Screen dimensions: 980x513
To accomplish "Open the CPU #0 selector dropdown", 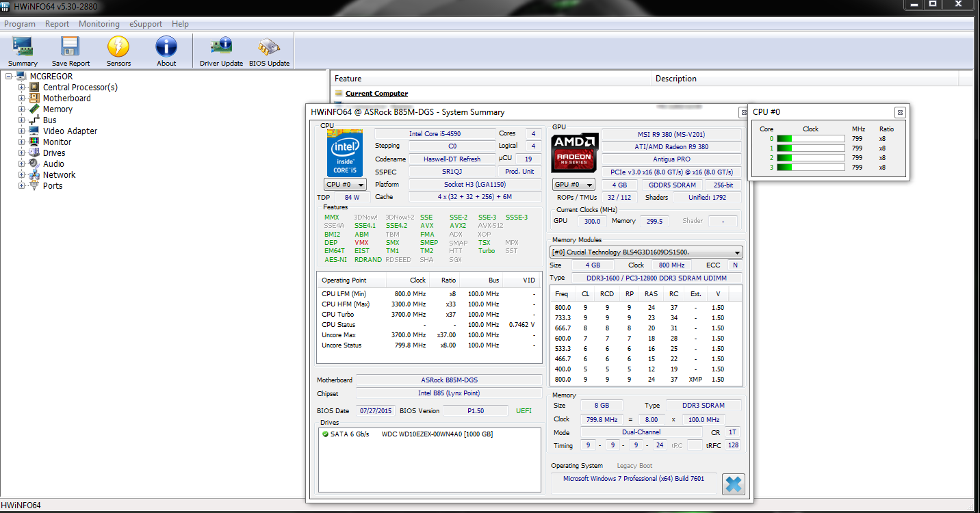I will point(345,185).
